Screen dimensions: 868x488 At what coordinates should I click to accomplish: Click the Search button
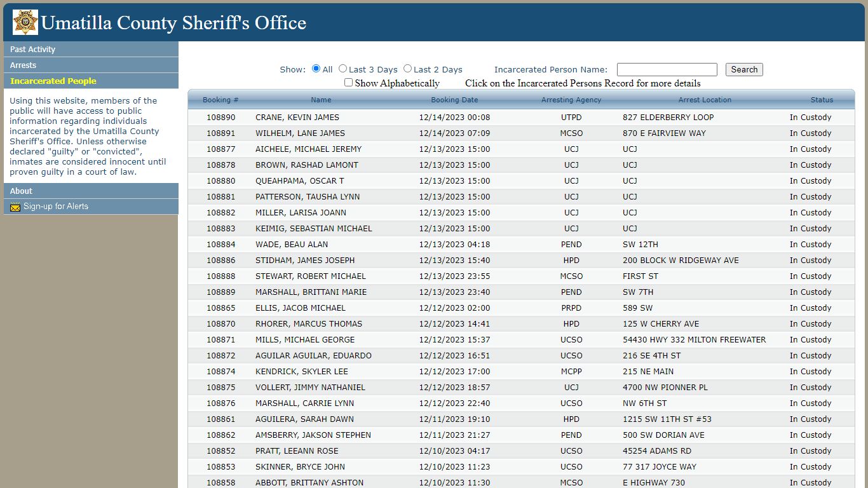(744, 70)
